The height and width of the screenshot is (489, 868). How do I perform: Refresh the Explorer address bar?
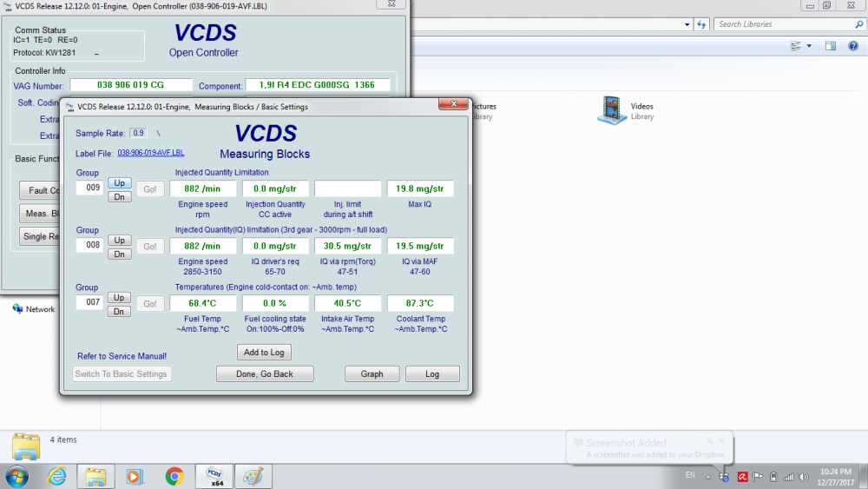[701, 24]
